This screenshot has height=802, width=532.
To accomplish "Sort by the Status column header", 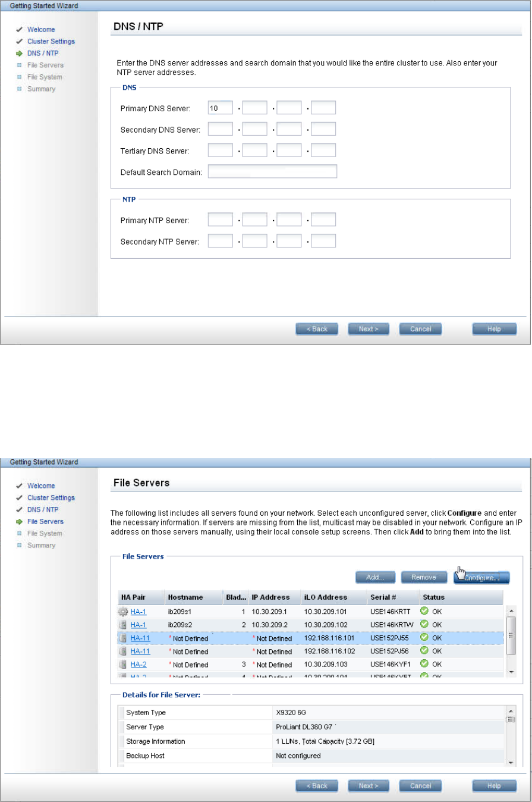I will tap(460, 597).
